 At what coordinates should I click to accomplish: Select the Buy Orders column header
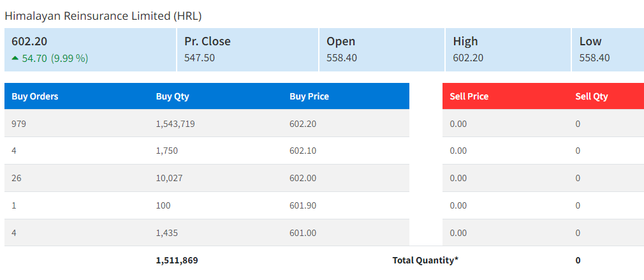tap(35, 96)
